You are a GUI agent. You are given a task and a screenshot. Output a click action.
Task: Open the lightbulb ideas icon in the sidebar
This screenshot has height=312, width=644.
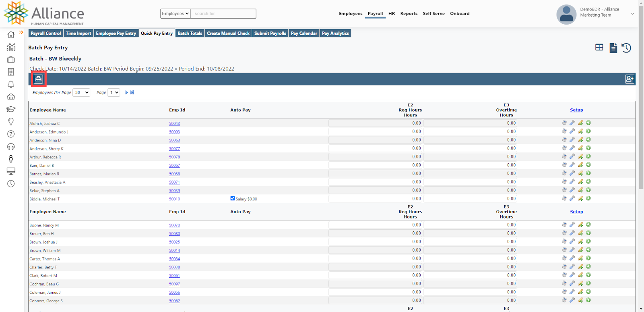click(x=11, y=121)
